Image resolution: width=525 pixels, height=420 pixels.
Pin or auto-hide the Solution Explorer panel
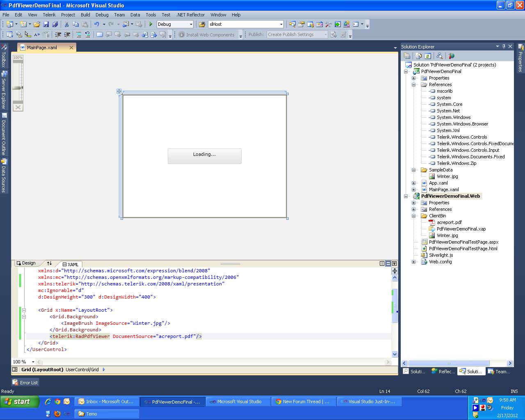pos(504,46)
